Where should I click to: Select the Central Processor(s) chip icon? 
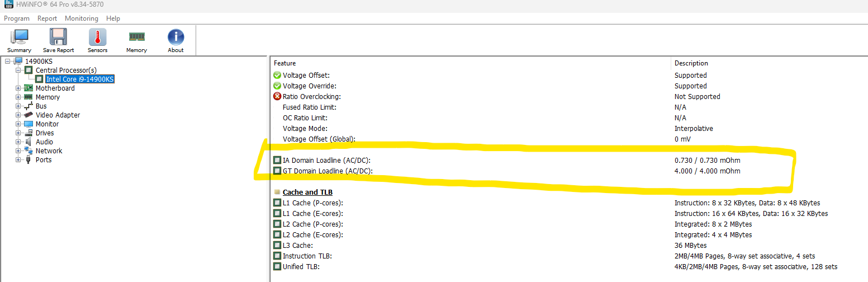click(x=29, y=70)
